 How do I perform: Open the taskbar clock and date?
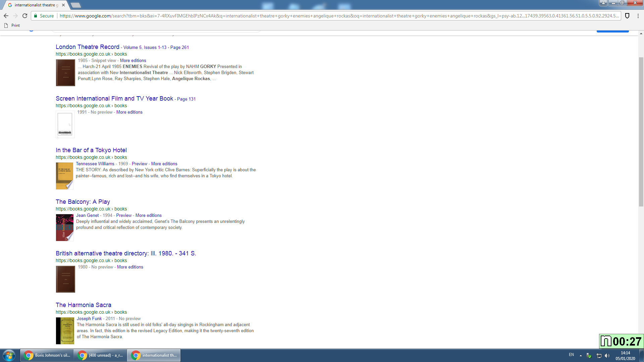tap(625, 356)
